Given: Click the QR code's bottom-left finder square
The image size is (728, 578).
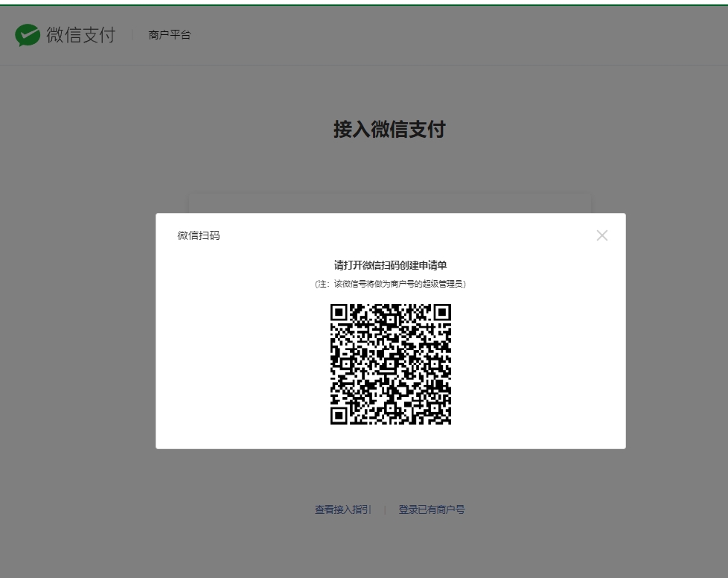Looking at the screenshot, I should point(339,416).
